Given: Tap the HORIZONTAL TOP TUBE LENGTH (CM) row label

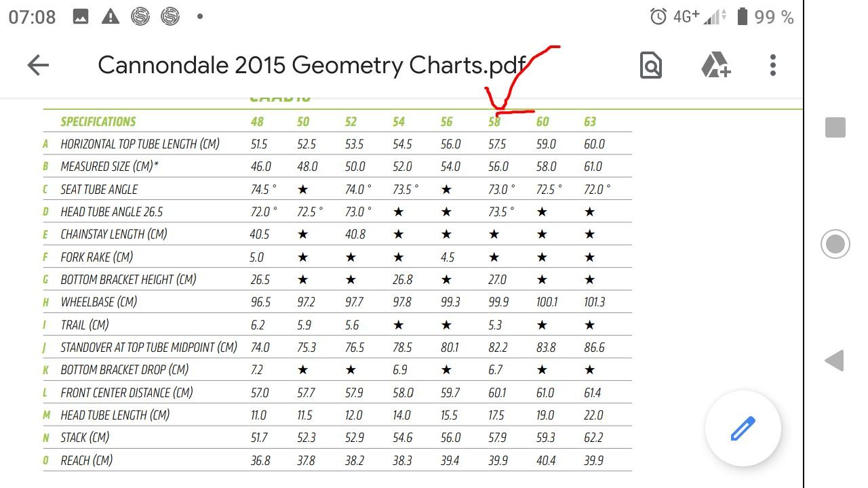Looking at the screenshot, I should [x=140, y=144].
